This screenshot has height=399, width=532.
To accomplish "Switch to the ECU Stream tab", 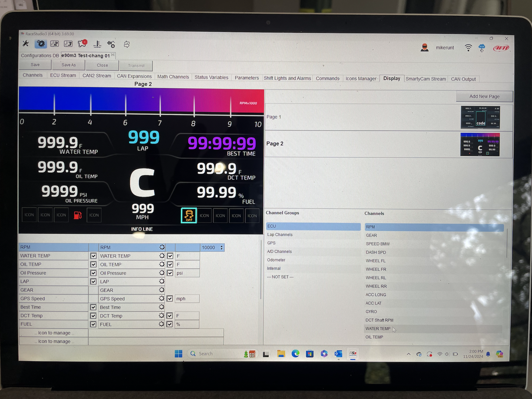I will [63, 75].
